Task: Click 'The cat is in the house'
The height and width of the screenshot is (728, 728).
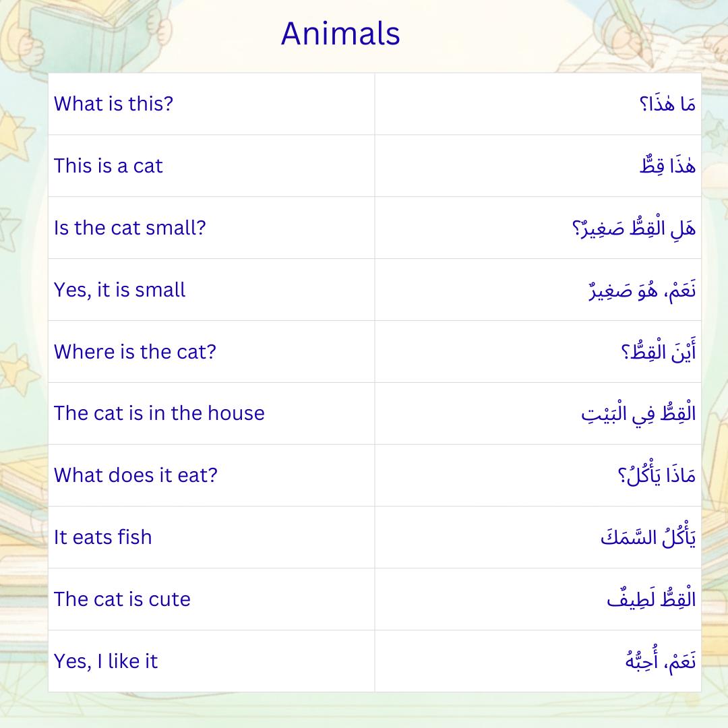Action: click(x=159, y=413)
